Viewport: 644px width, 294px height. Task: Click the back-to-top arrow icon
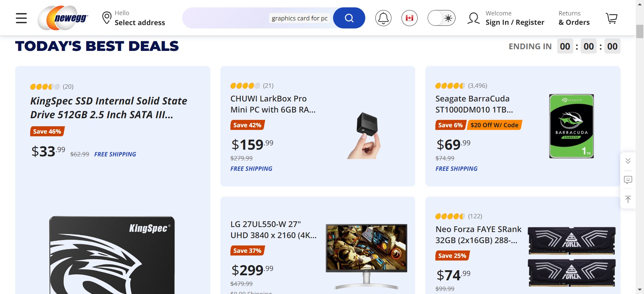point(628,200)
